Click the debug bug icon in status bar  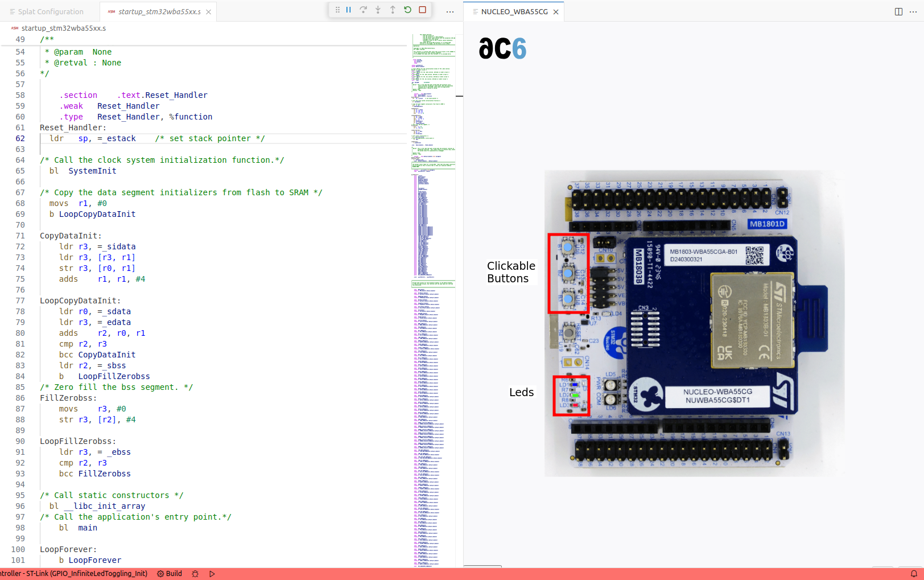195,574
